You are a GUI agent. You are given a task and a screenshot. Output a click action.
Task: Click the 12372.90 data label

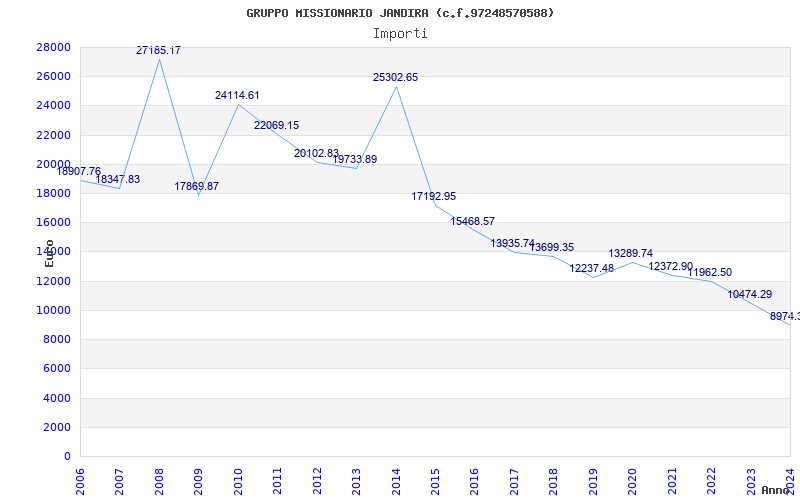tap(671, 266)
